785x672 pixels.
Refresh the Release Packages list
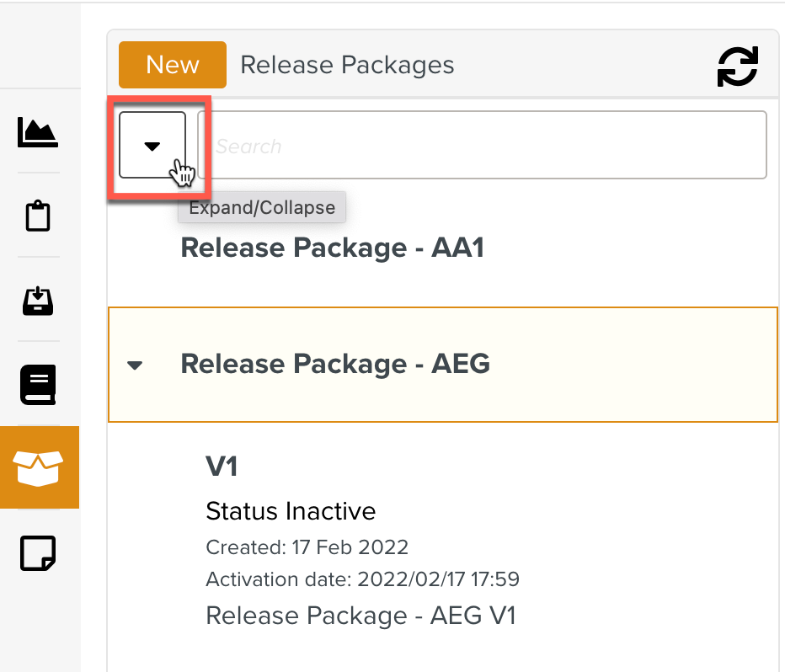pyautogui.click(x=737, y=67)
